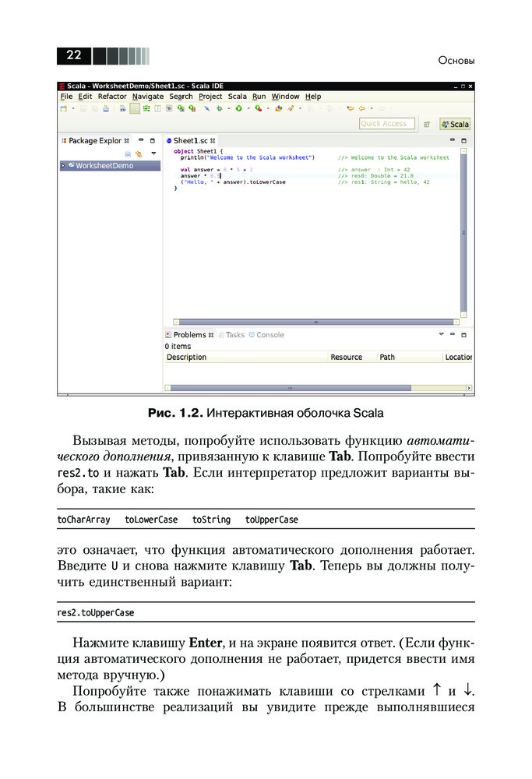Maximize the Problems view
Viewport: 532px width, 779px height.
point(464,335)
